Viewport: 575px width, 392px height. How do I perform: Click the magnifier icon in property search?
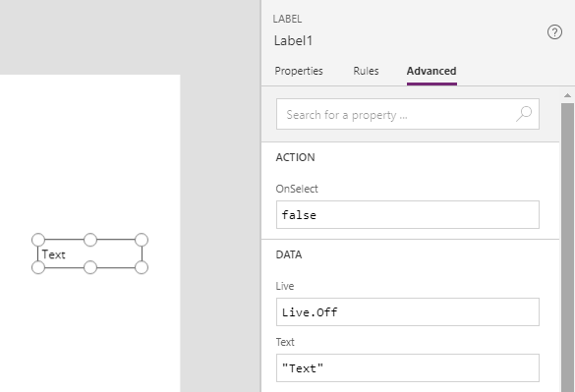click(524, 114)
